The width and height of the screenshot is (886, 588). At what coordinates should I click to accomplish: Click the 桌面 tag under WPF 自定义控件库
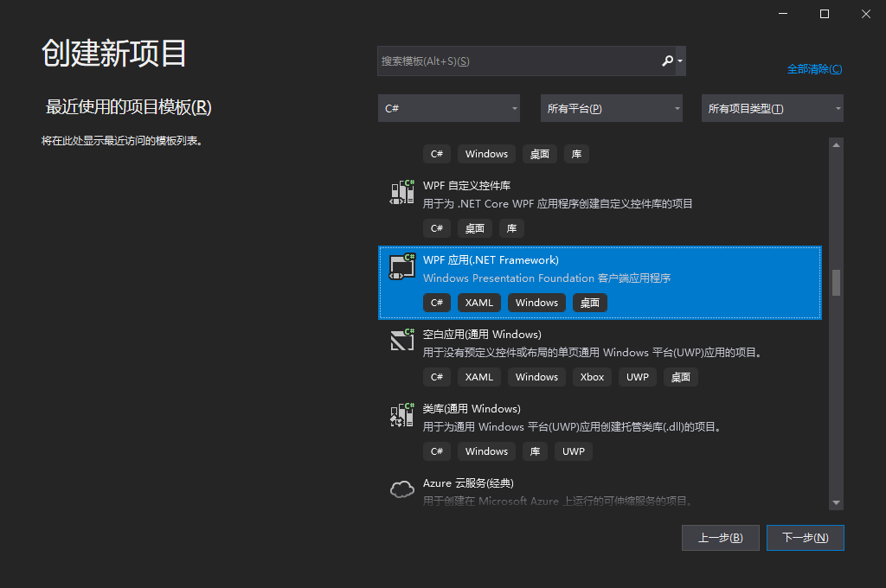[475, 228]
